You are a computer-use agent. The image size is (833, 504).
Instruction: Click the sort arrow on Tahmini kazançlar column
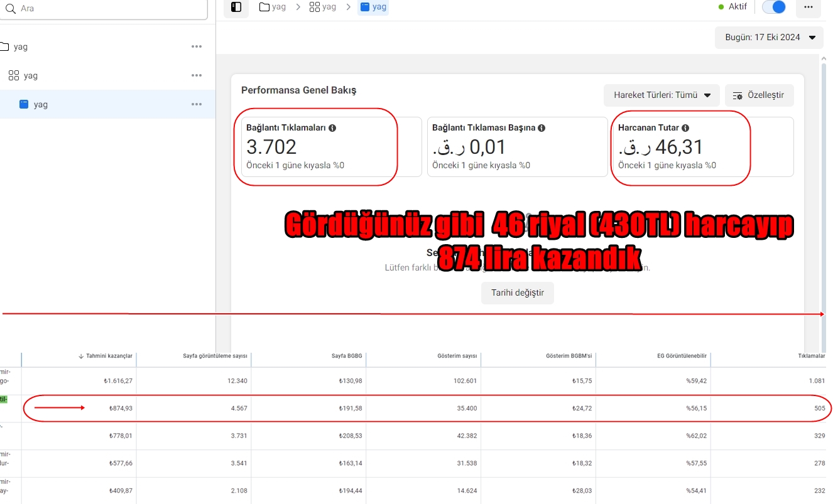pyautogui.click(x=81, y=356)
